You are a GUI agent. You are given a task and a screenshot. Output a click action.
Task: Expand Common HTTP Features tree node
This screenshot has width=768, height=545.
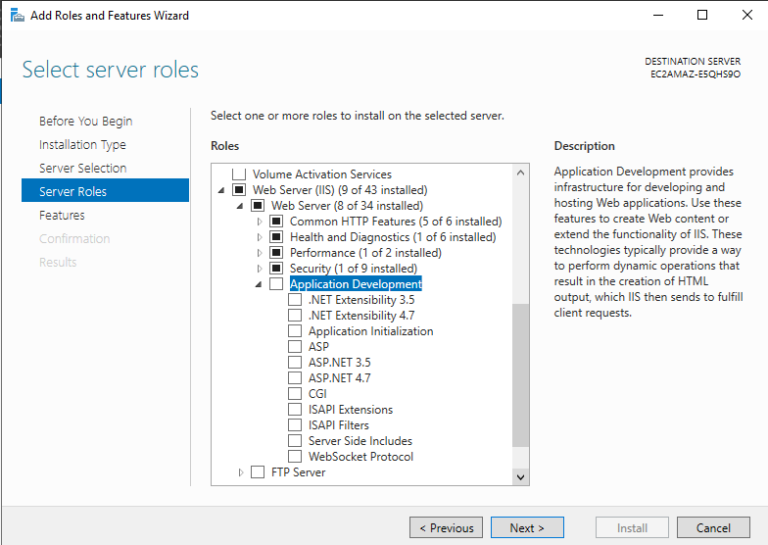click(x=260, y=221)
